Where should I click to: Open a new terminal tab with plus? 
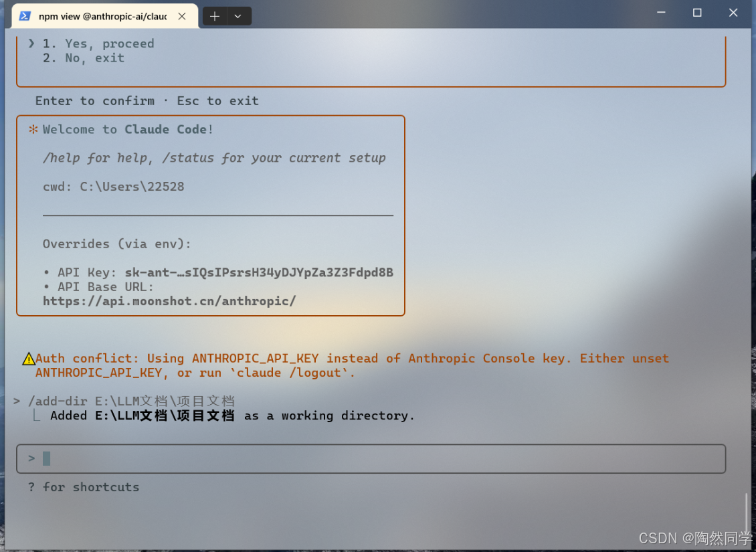coord(215,16)
